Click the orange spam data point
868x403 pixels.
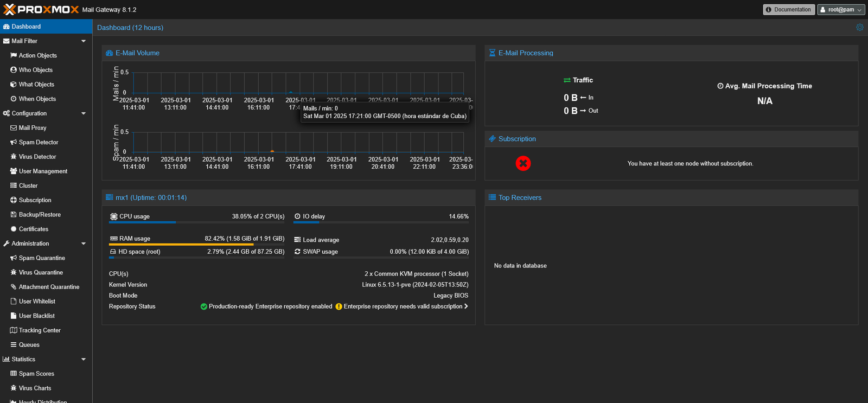pos(272,151)
